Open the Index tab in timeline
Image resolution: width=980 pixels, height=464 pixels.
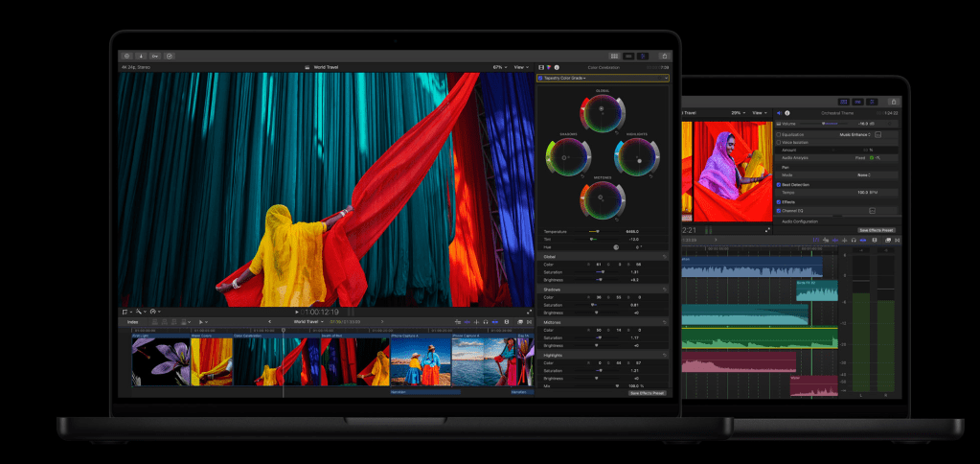click(133, 322)
